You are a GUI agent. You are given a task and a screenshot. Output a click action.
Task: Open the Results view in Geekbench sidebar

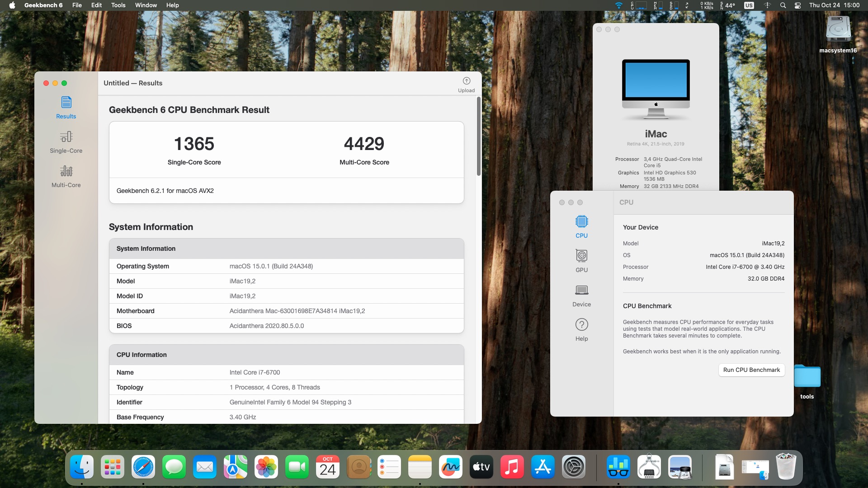click(x=66, y=108)
